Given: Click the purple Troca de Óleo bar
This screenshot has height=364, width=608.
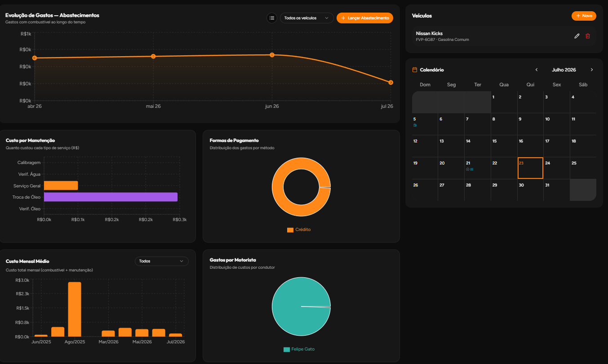Looking at the screenshot, I should point(111,197).
